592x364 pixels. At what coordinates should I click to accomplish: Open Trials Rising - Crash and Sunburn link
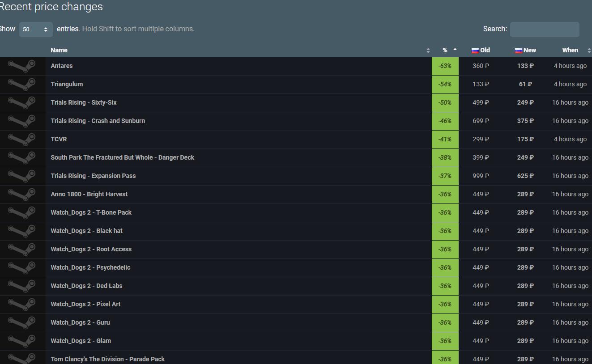click(98, 121)
